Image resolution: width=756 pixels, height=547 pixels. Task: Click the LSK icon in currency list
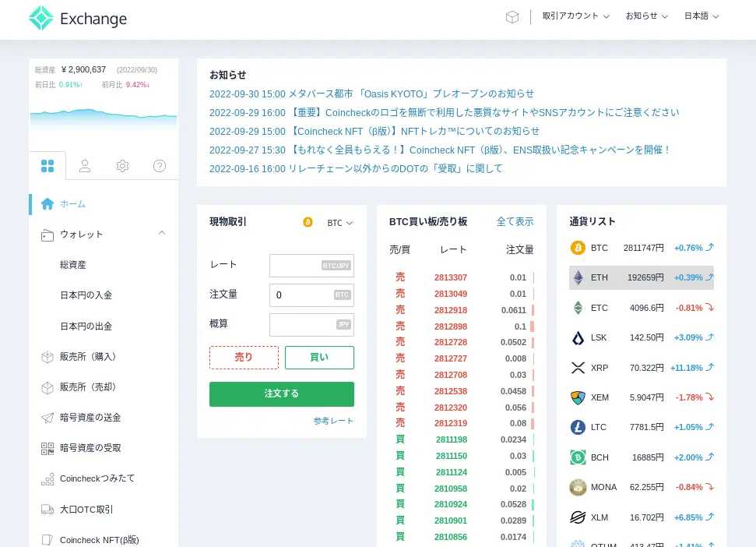point(578,337)
